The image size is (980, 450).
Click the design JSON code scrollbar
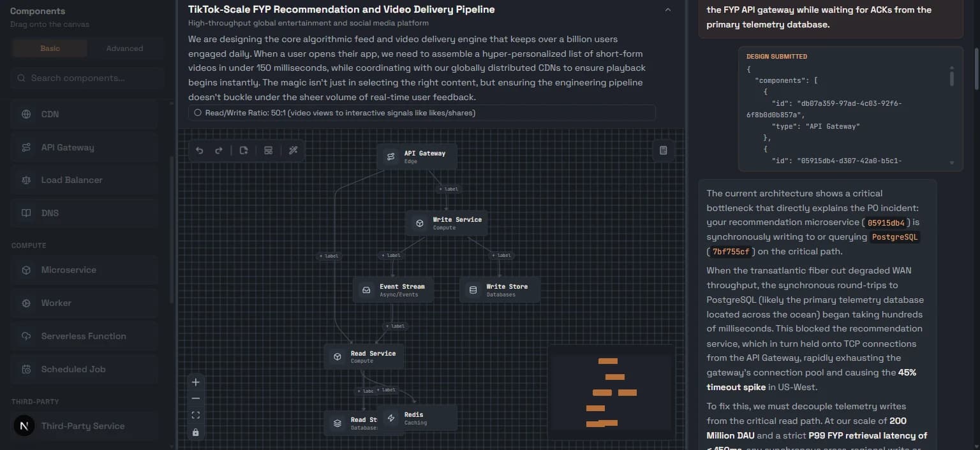point(951,78)
